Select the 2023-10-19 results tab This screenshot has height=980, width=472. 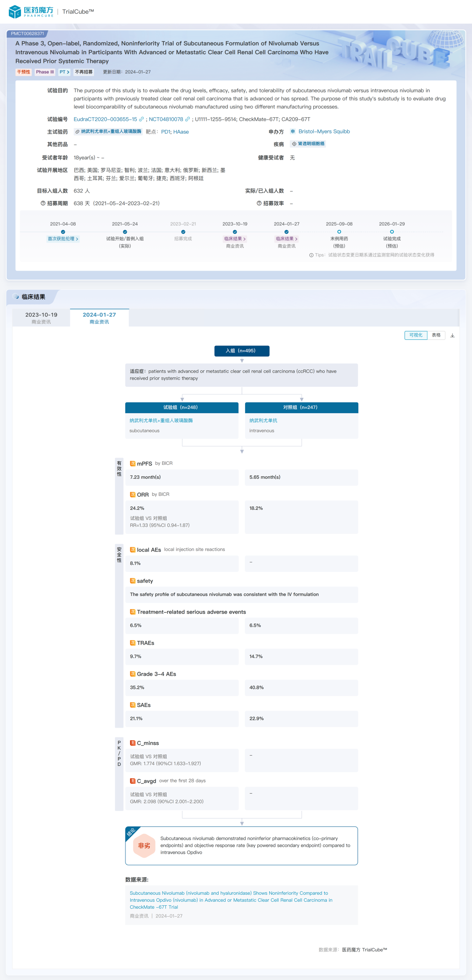pos(41,318)
